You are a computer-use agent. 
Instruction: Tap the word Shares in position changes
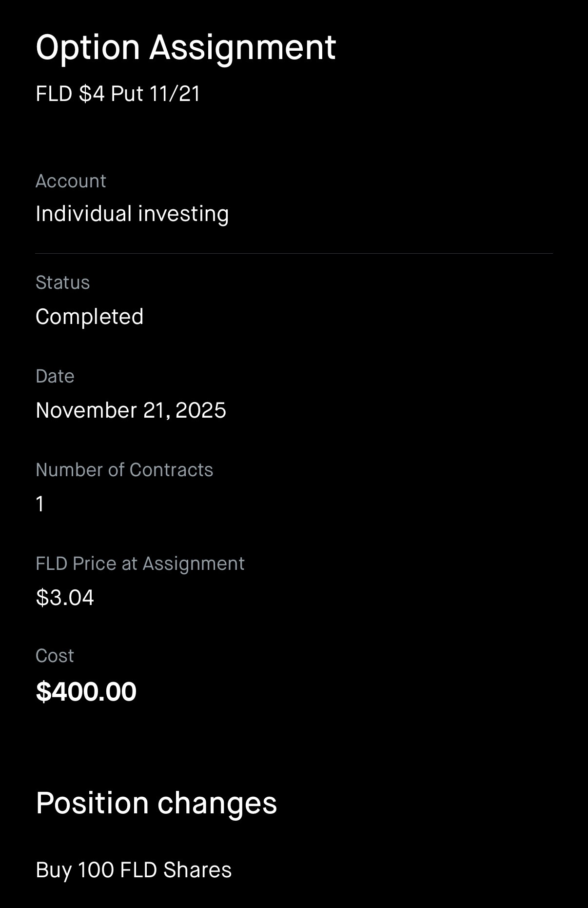(197, 870)
